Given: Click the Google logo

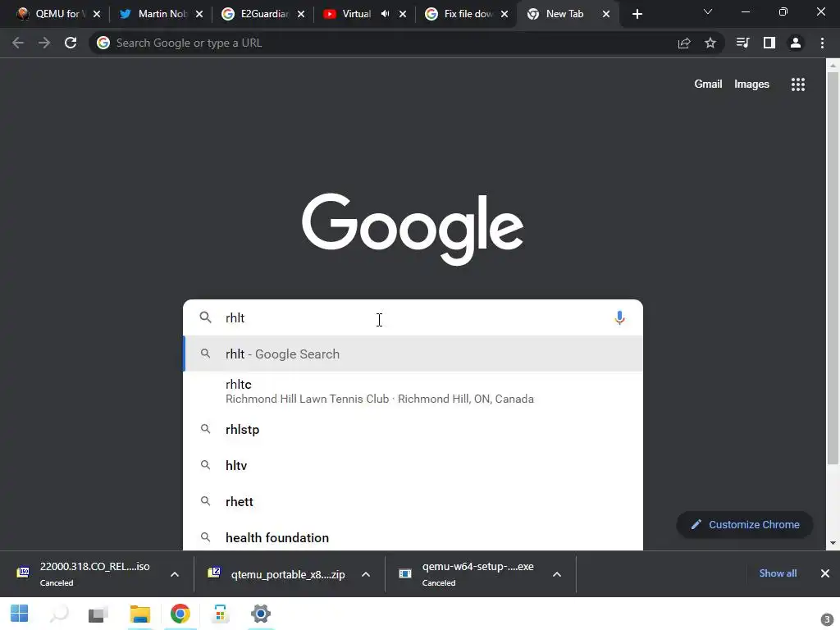Looking at the screenshot, I should coord(413,230).
